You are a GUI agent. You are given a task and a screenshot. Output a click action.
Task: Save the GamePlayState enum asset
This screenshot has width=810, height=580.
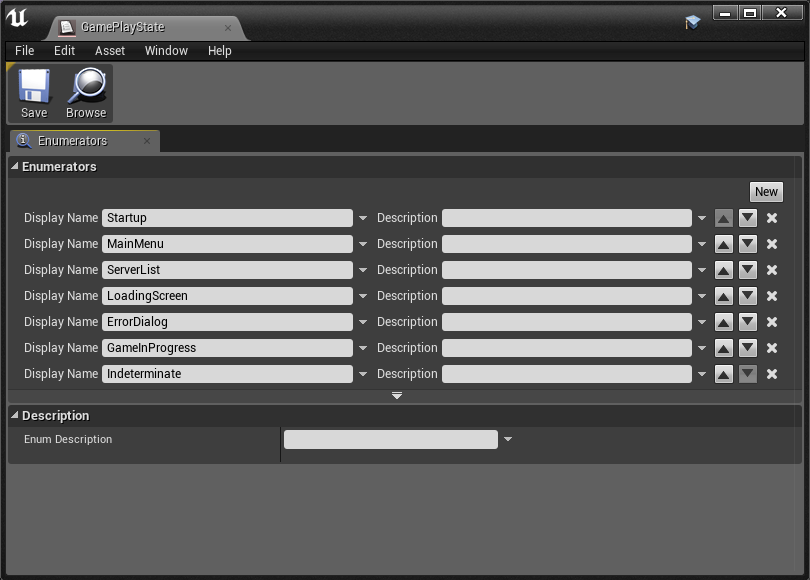click(x=34, y=93)
